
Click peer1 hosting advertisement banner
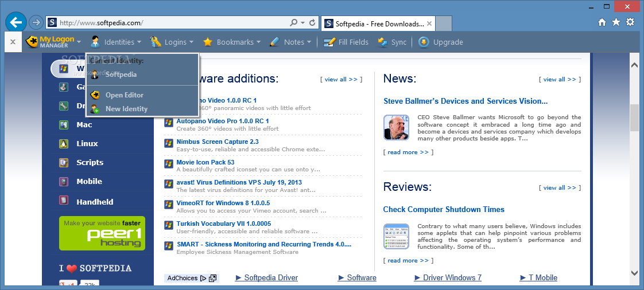coord(102,233)
